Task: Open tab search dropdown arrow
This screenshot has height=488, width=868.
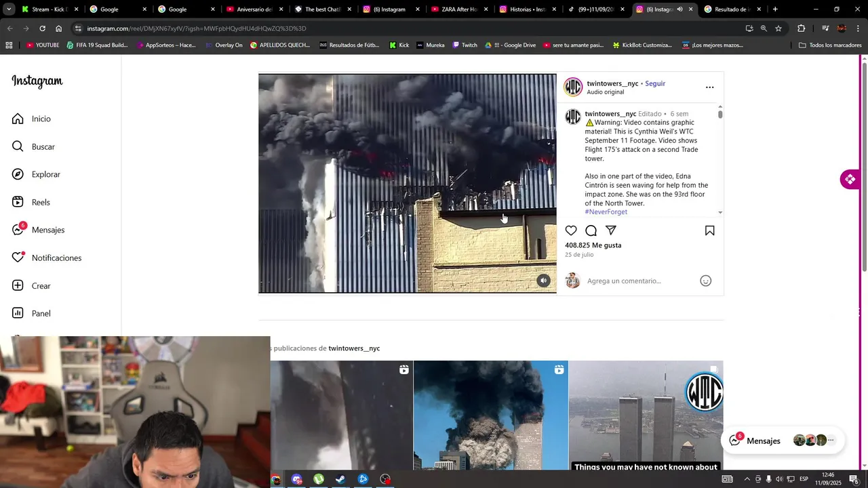Action: pos(9,9)
